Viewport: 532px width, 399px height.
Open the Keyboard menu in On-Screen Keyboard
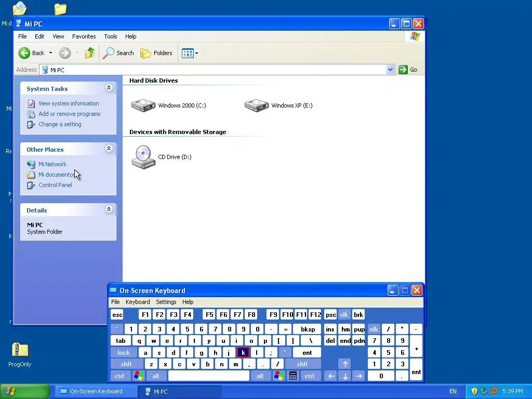pyautogui.click(x=137, y=302)
